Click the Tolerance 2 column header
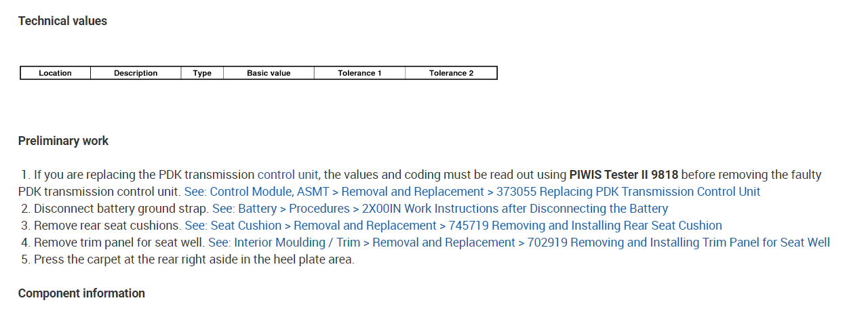This screenshot has width=868, height=313. click(451, 73)
